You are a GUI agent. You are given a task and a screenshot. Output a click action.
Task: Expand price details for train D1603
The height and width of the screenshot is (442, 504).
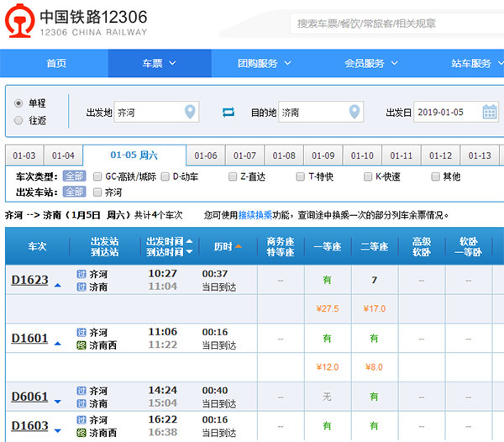pyautogui.click(x=57, y=431)
